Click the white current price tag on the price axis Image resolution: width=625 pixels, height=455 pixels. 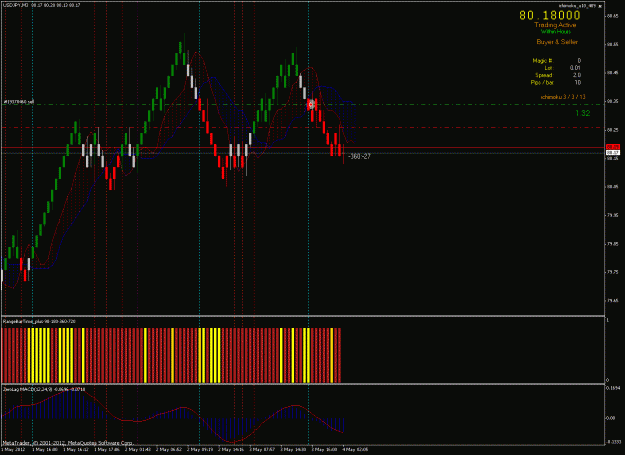[x=613, y=153]
